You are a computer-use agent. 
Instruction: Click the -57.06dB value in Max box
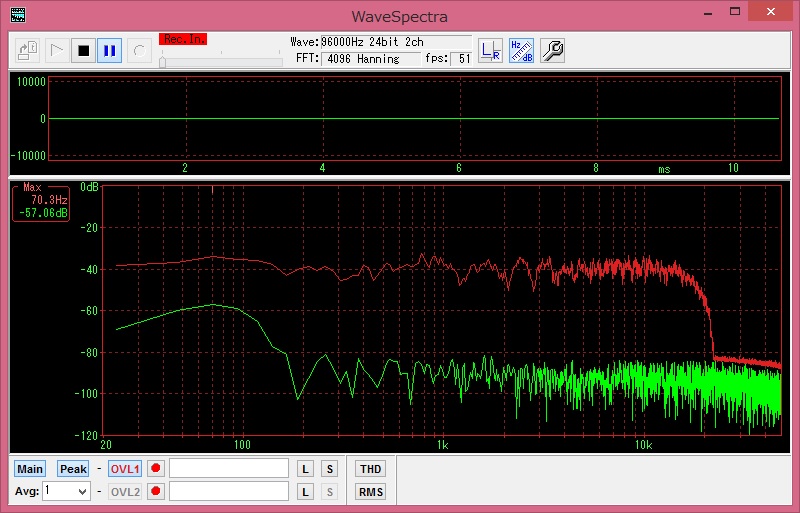tap(43, 213)
